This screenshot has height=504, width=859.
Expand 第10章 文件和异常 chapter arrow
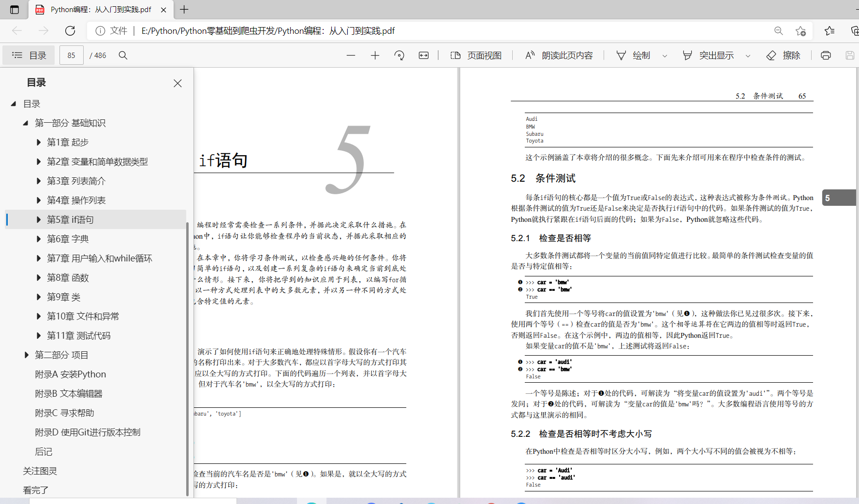click(x=39, y=316)
